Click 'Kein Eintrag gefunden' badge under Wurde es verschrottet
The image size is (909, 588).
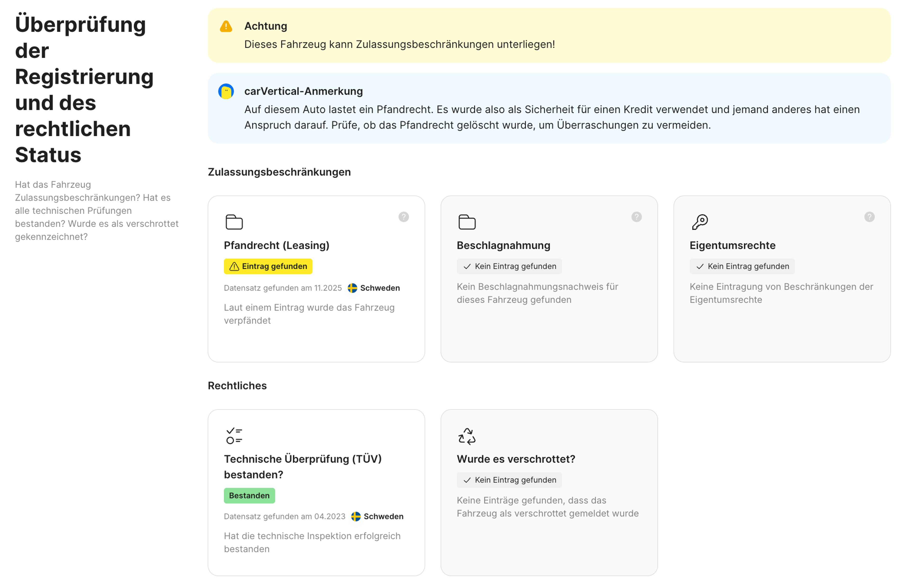[509, 480]
